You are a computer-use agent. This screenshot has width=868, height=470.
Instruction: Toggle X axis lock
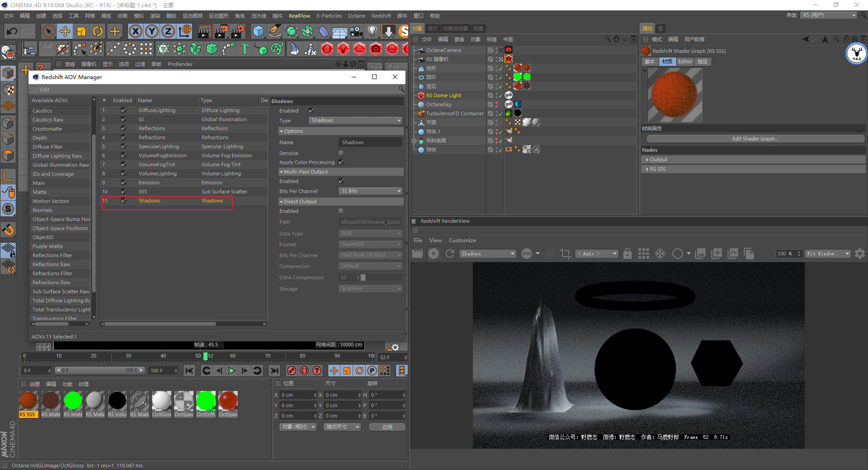[x=135, y=32]
